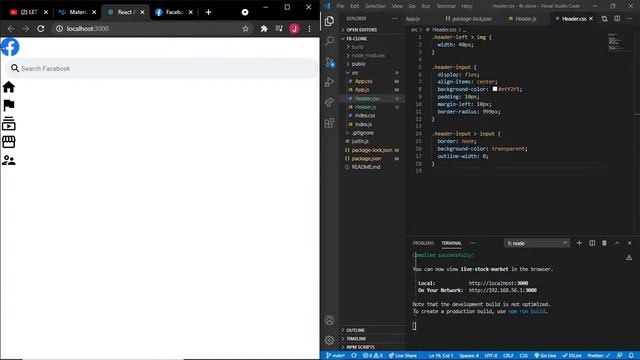The width and height of the screenshot is (640, 360).
Task: Switch to the YouTube (2) LET tab
Action: [x=28, y=12]
